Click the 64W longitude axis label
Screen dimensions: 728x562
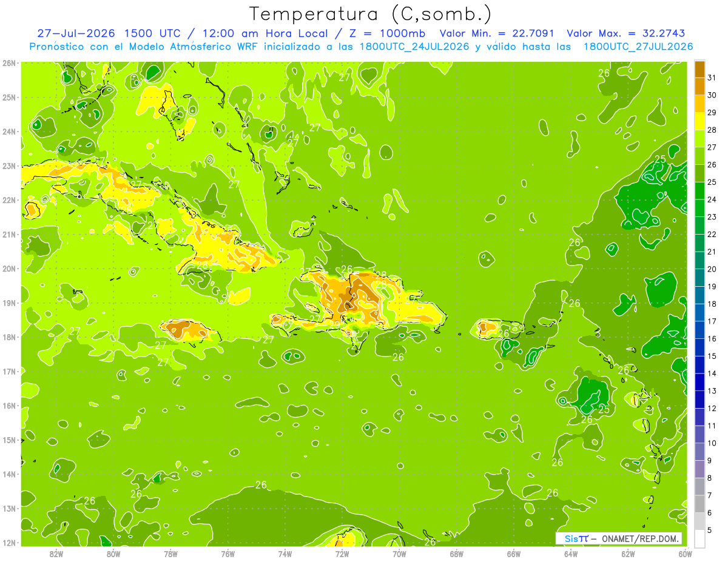571,554
